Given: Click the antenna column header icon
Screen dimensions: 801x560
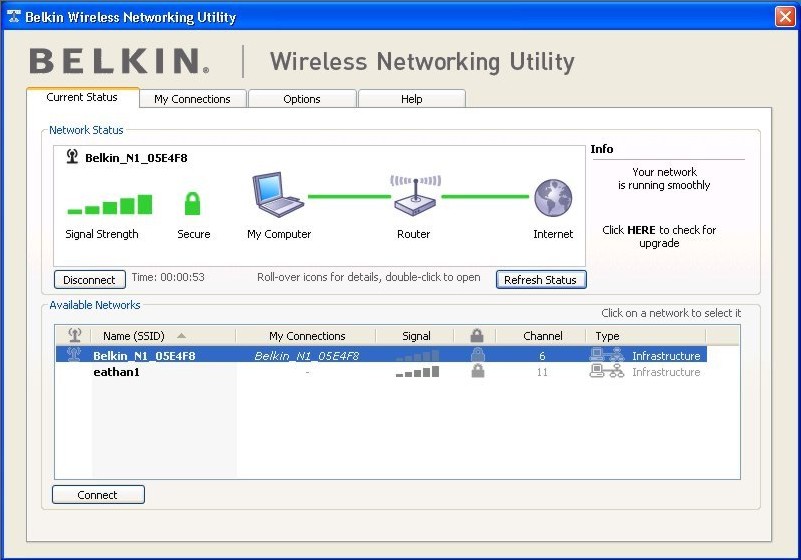Looking at the screenshot, I should coord(75,335).
